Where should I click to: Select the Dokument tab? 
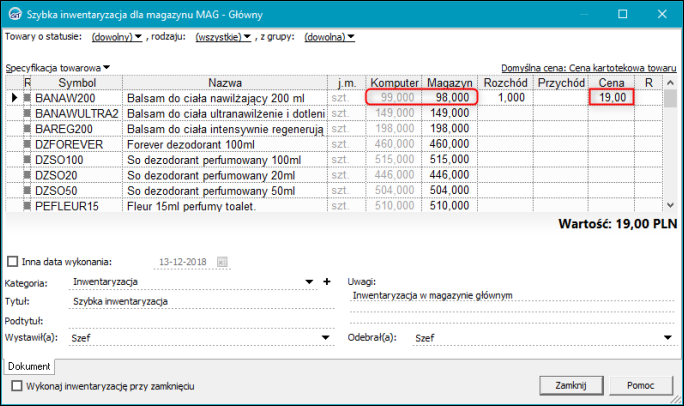click(29, 366)
